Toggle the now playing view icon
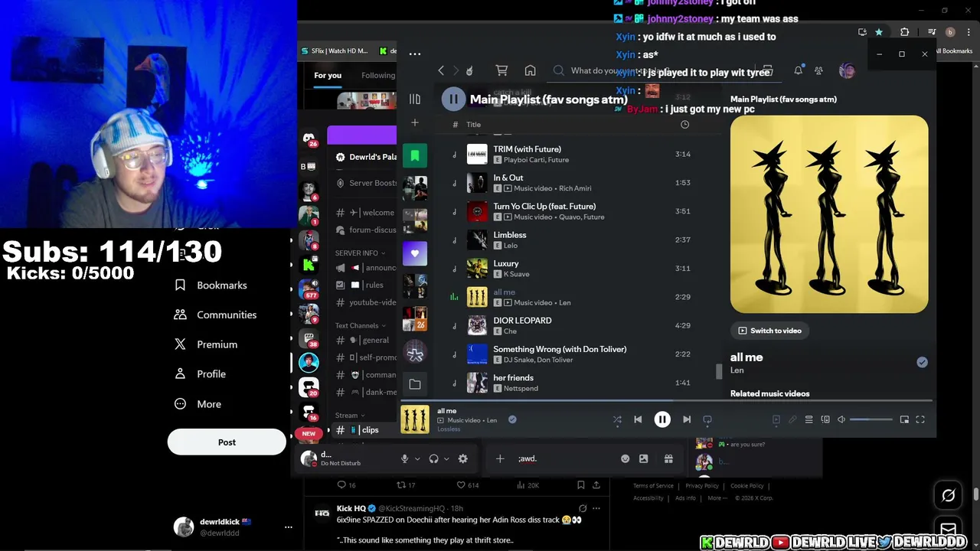This screenshot has height=551, width=980. pos(776,419)
